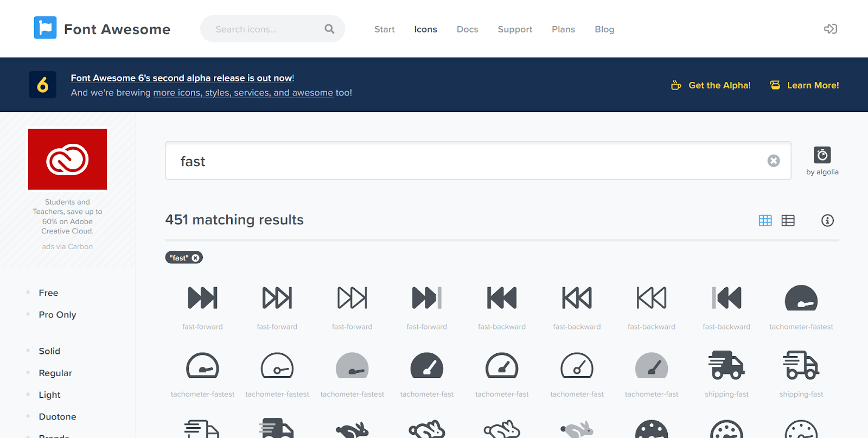
Task: Filter results by Regular style
Action: tap(55, 373)
